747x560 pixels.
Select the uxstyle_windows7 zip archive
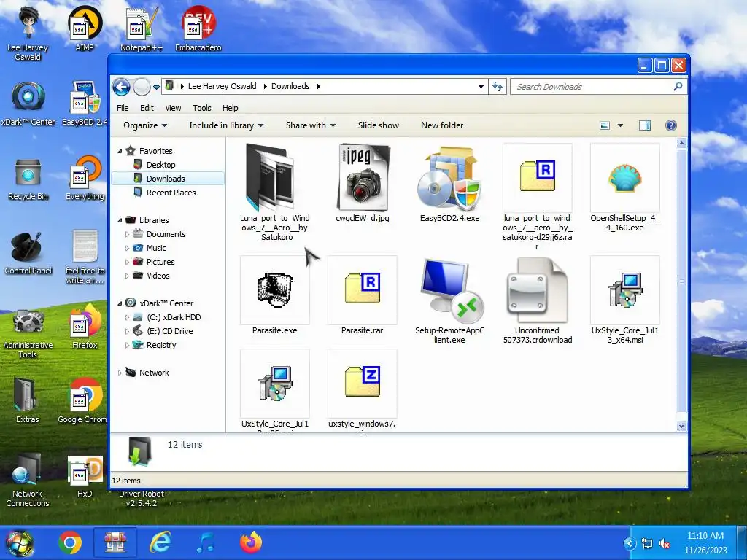pyautogui.click(x=362, y=389)
